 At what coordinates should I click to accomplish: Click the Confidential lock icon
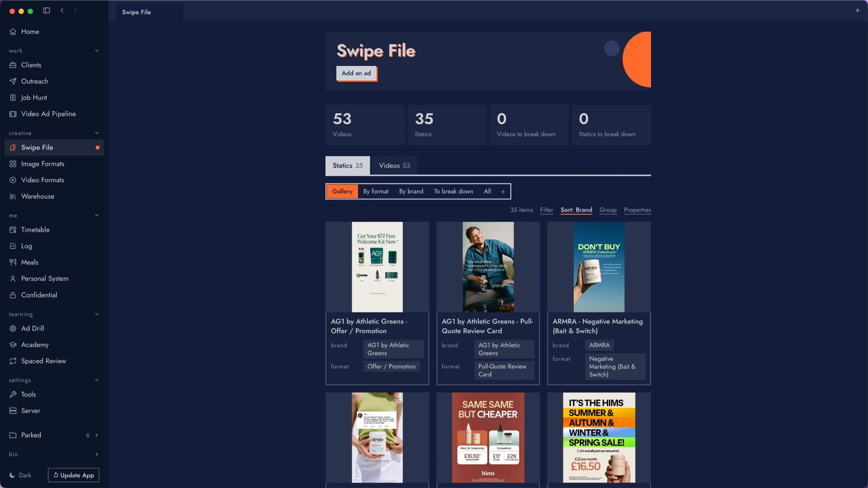tap(13, 295)
